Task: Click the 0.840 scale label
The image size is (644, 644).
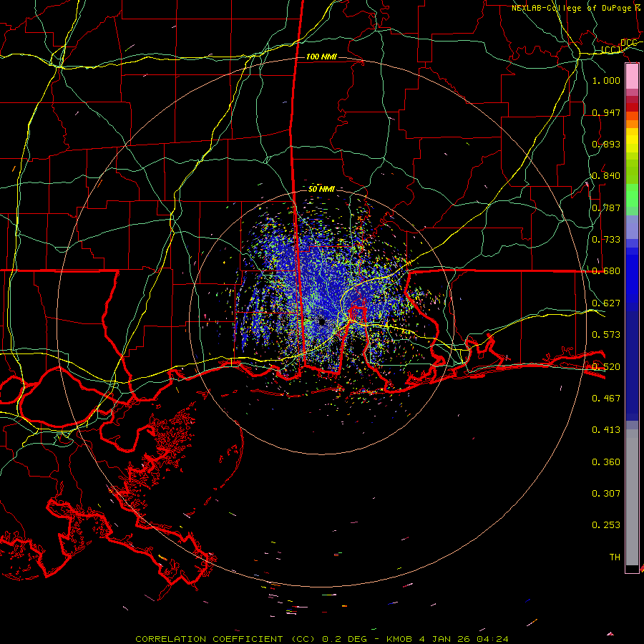Action: tap(606, 175)
